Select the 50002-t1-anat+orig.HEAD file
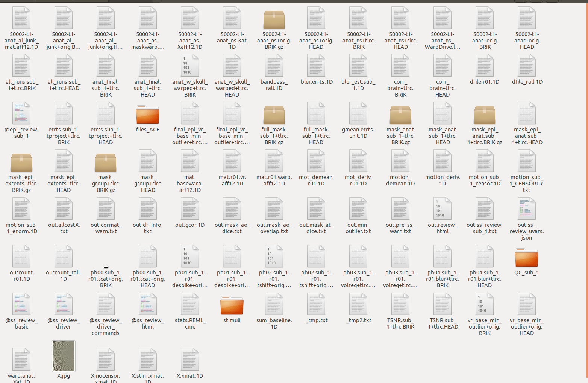This screenshot has height=383, width=588. (527, 18)
